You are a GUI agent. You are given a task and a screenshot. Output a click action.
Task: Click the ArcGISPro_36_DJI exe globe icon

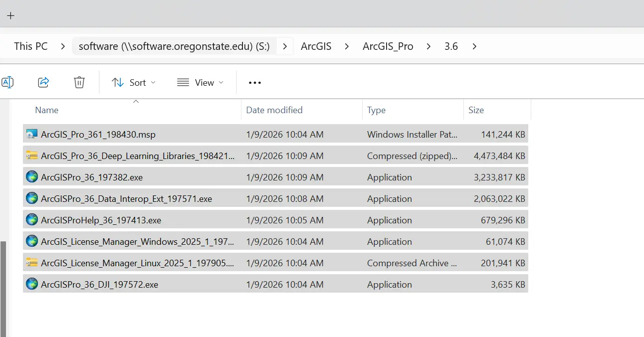32,284
